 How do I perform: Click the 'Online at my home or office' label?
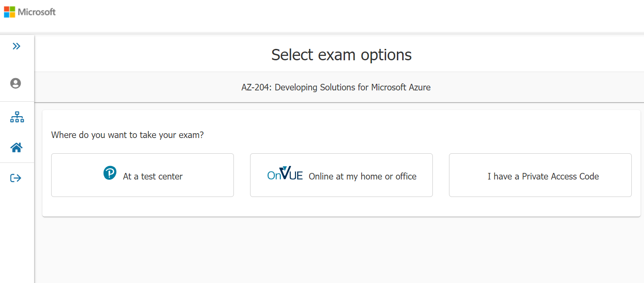click(x=363, y=176)
